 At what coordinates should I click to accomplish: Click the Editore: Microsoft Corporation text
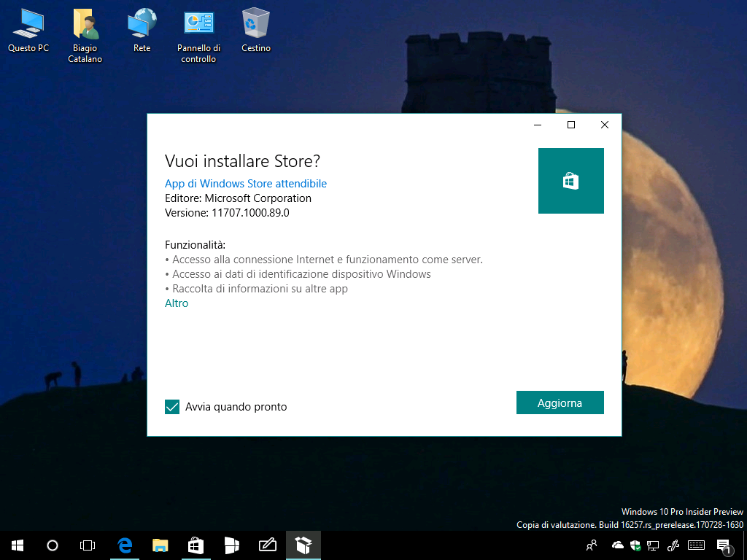point(239,198)
